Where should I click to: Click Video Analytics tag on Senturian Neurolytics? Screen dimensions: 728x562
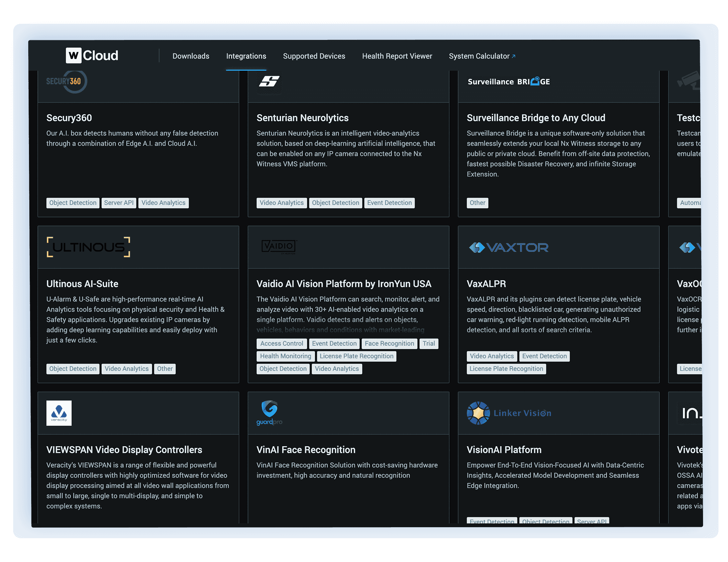tap(282, 203)
